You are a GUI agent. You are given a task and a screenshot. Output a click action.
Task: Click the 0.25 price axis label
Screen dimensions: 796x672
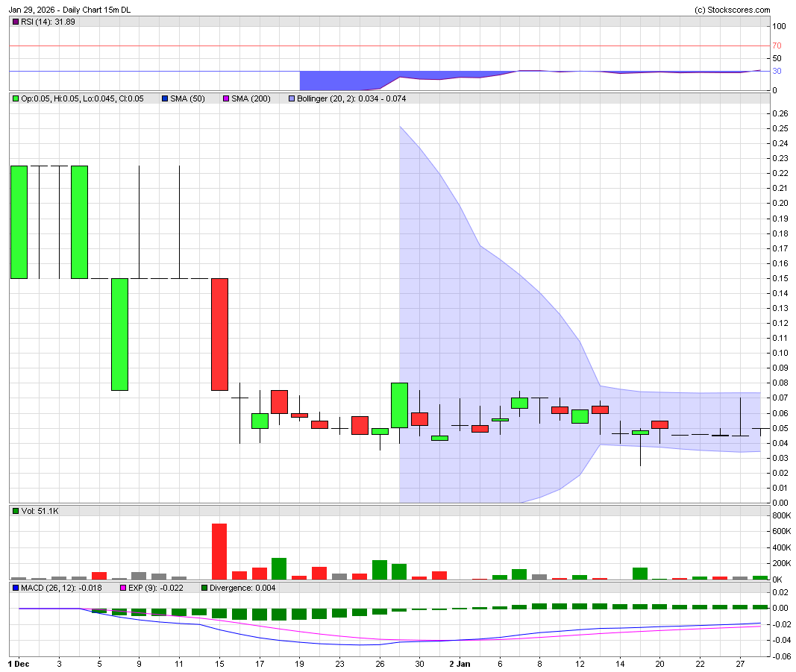pos(780,128)
